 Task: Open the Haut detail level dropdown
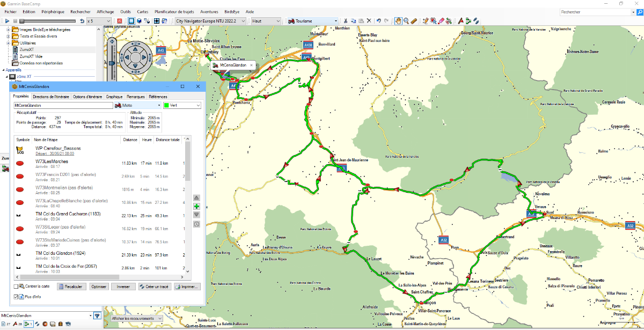(x=266, y=21)
